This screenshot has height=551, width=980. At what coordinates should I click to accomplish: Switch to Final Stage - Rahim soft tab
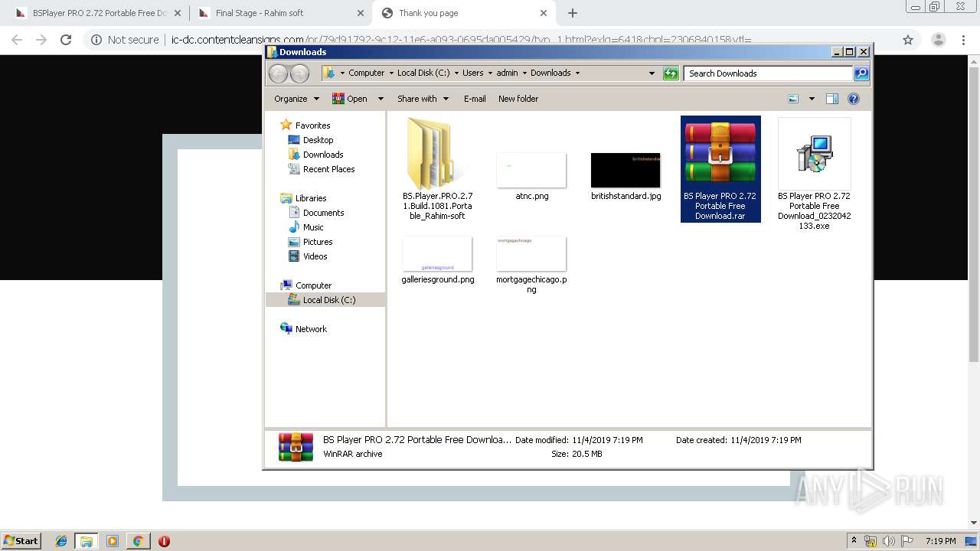(x=260, y=13)
